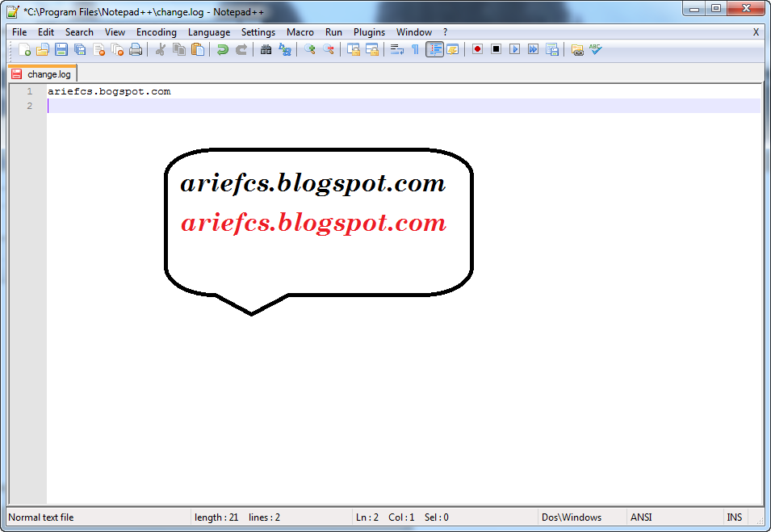Click the Redo arrow icon
This screenshot has height=532, width=771.
click(241, 49)
